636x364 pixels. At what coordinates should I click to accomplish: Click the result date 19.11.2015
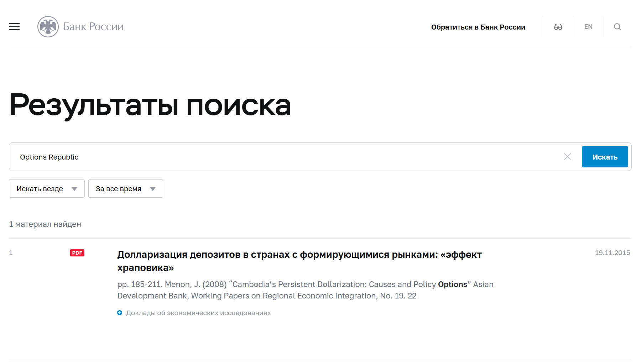tap(613, 253)
